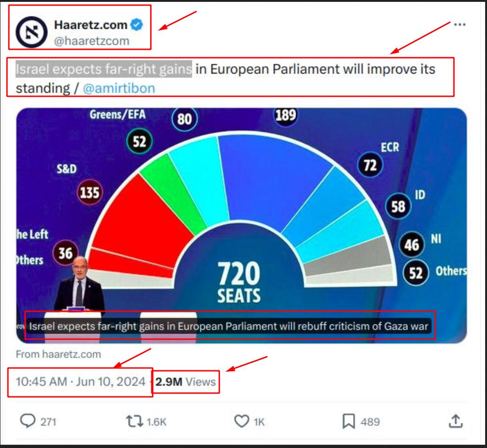
Task: Bookmark this post
Action: [348, 421]
